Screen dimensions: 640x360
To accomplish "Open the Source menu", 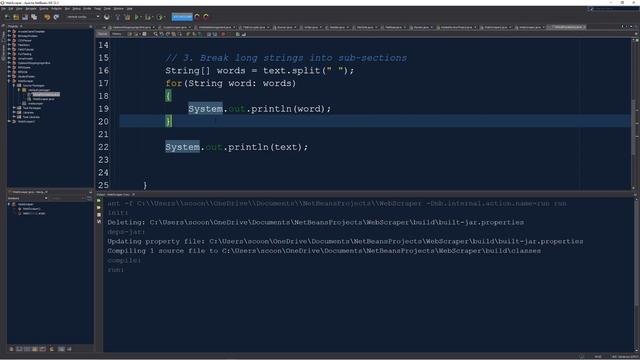I will point(44,9).
